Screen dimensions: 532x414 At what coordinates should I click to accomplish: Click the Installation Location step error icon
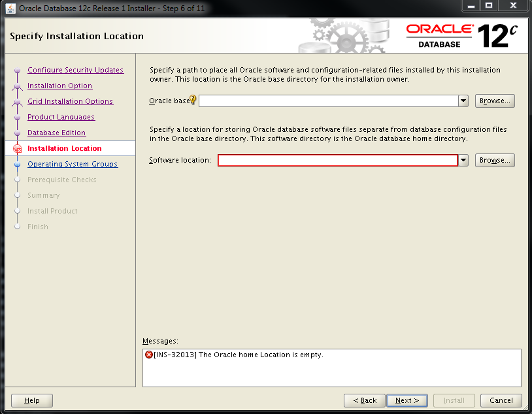(17, 148)
